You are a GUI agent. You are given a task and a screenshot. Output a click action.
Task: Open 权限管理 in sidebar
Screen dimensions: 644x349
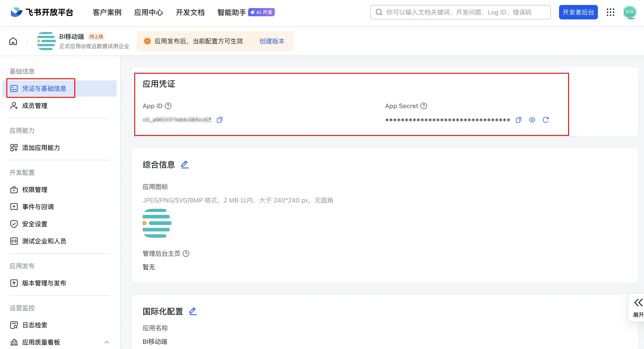pyautogui.click(x=35, y=190)
